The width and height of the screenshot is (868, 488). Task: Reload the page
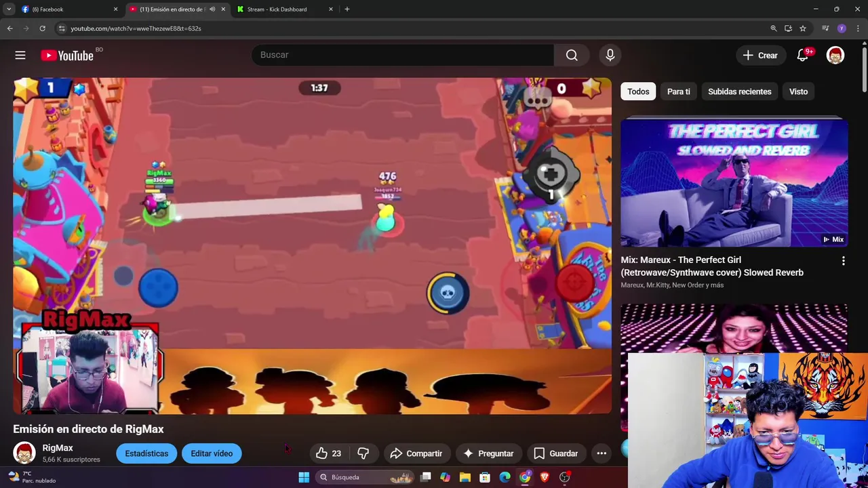pos(42,28)
